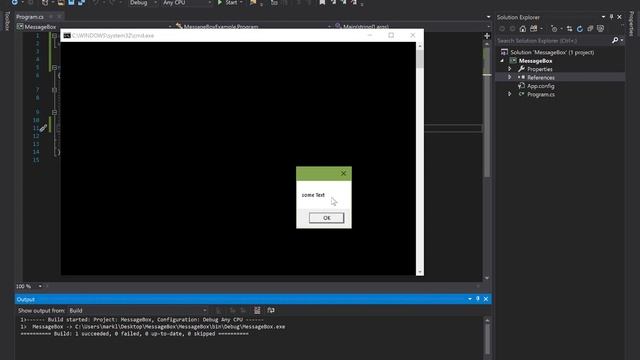
Task: Click the Open File toolbar icon
Action: [x=60, y=2]
